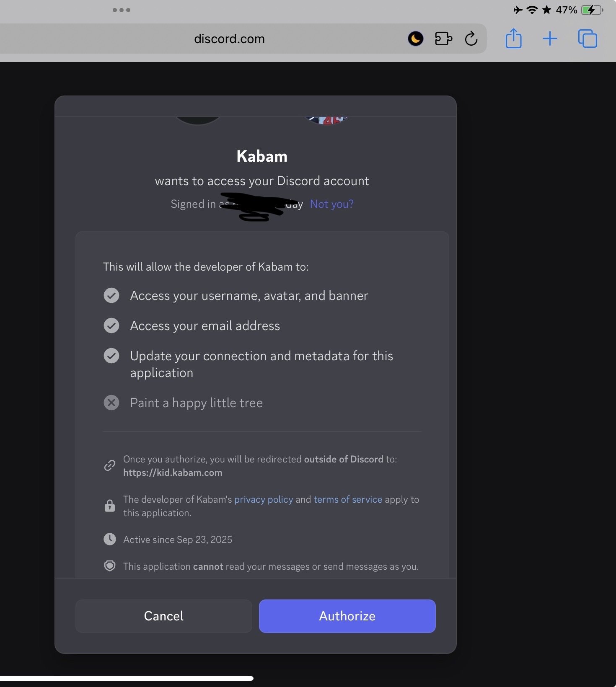Click the shield icon near cannot read messages
This screenshot has width=616, height=687.
pos(110,566)
